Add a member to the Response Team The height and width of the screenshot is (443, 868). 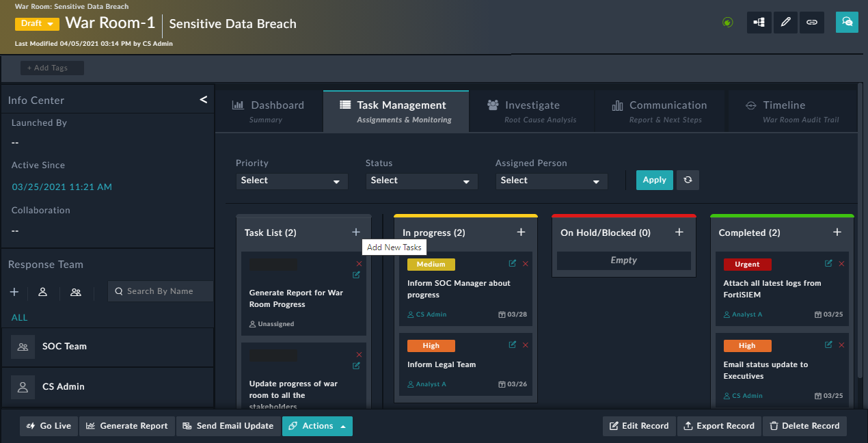14,291
